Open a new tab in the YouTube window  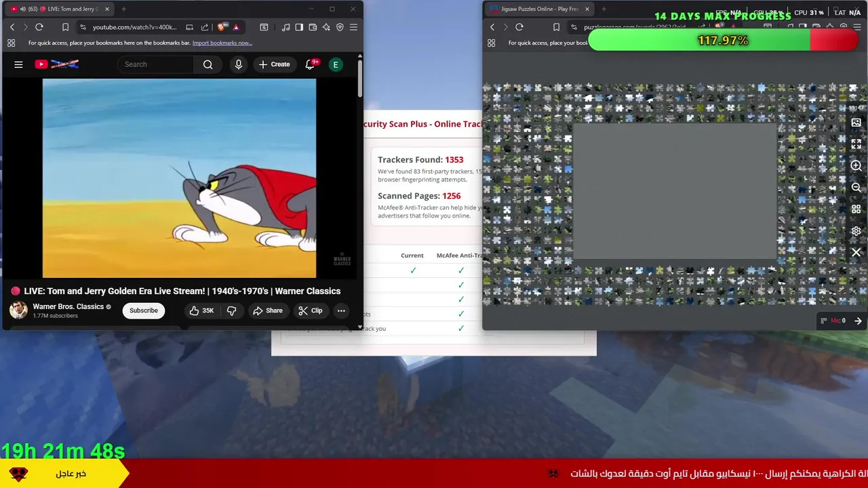coord(123,9)
